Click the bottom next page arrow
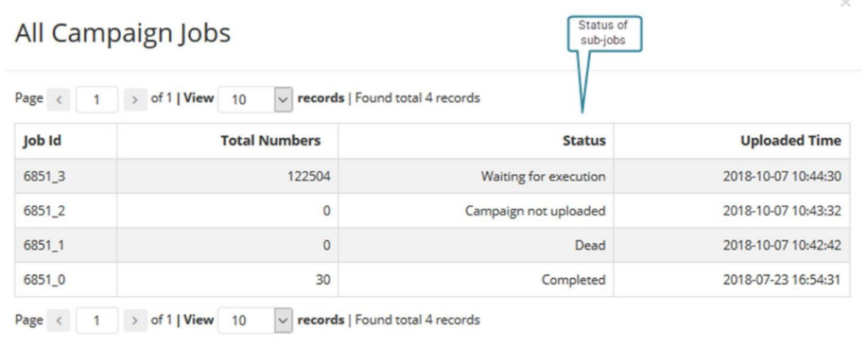 (135, 321)
